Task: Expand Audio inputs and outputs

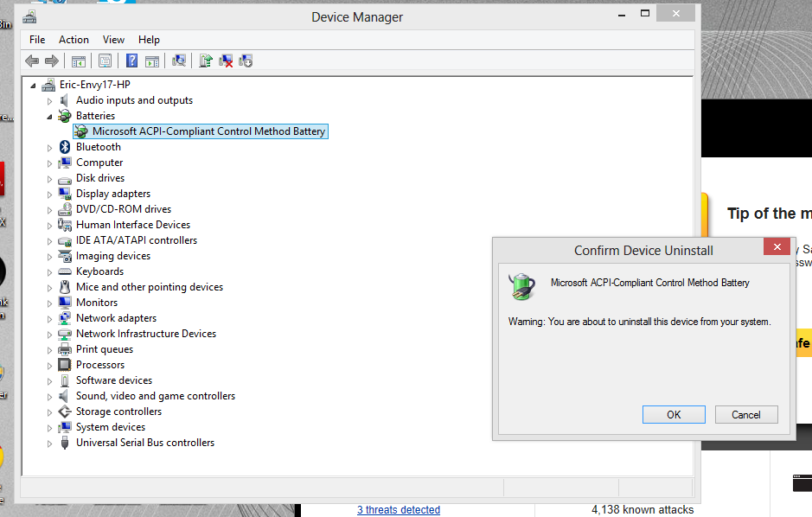Action: (x=49, y=101)
